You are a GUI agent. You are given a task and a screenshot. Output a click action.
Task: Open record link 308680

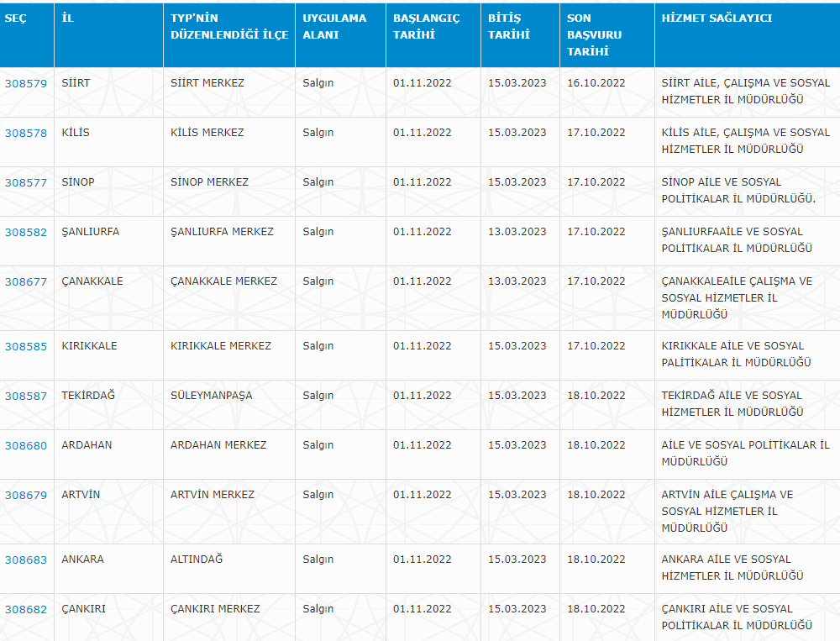[x=26, y=446]
